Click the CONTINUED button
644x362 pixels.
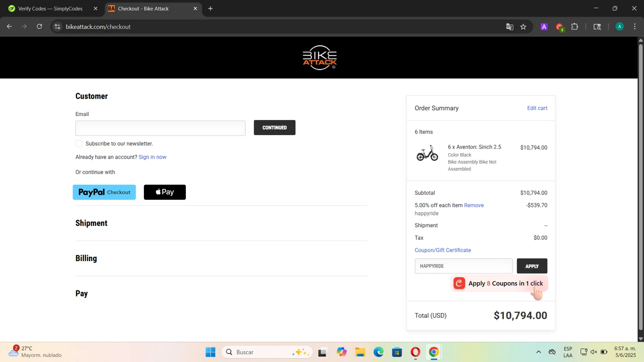pyautogui.click(x=274, y=127)
